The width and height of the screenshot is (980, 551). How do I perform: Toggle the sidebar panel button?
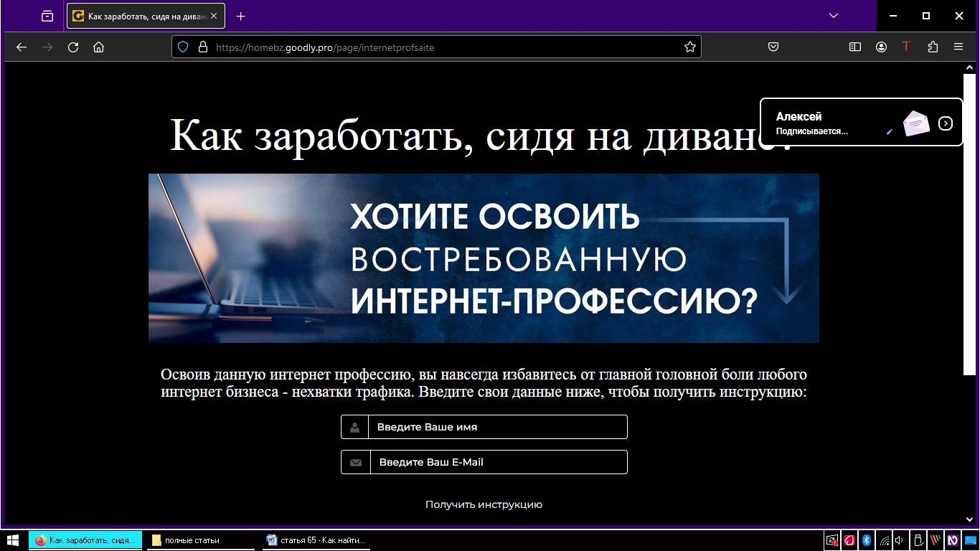tap(855, 47)
